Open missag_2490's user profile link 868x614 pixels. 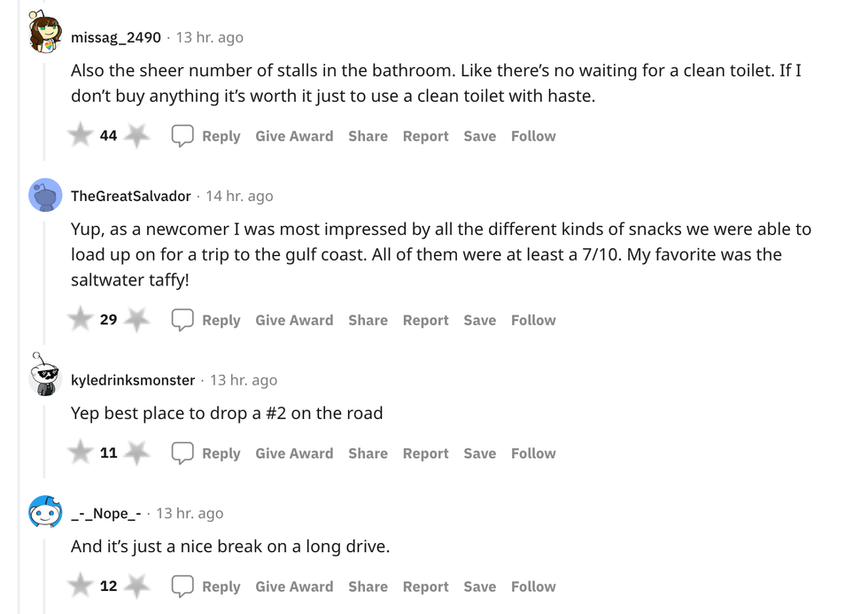[116, 37]
